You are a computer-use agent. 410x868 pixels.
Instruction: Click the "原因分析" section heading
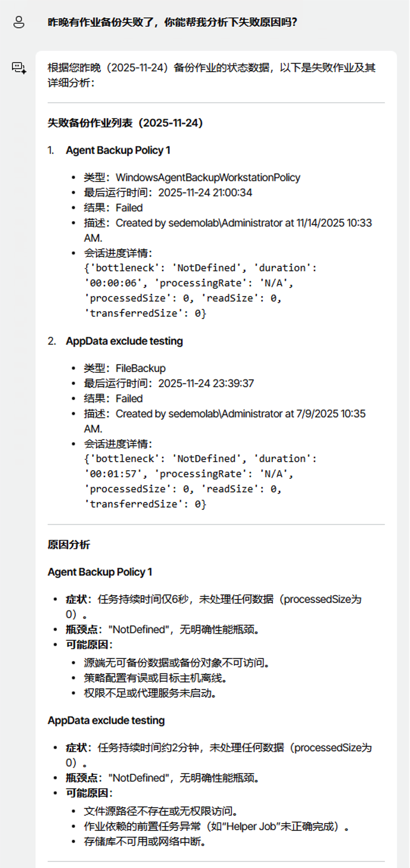[69, 545]
